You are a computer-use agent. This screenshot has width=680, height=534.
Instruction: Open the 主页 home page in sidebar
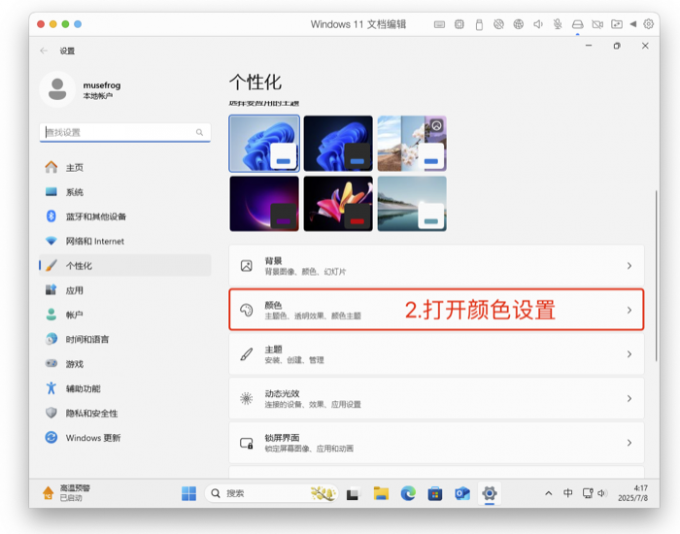(125, 167)
